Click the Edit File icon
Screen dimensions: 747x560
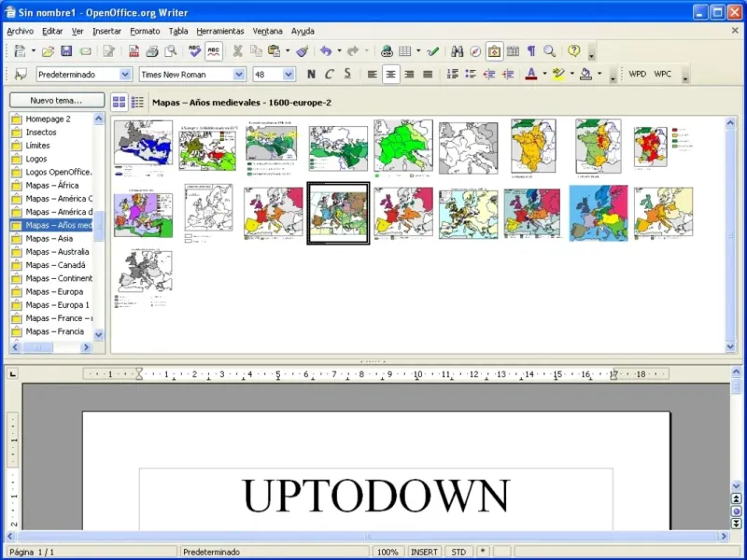[x=109, y=51]
